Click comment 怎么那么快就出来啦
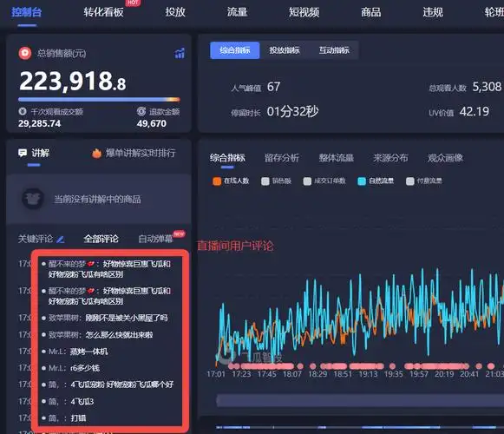 (119, 335)
